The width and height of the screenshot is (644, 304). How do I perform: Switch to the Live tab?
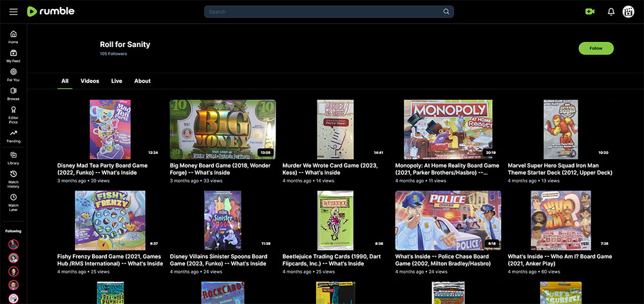coord(117,81)
